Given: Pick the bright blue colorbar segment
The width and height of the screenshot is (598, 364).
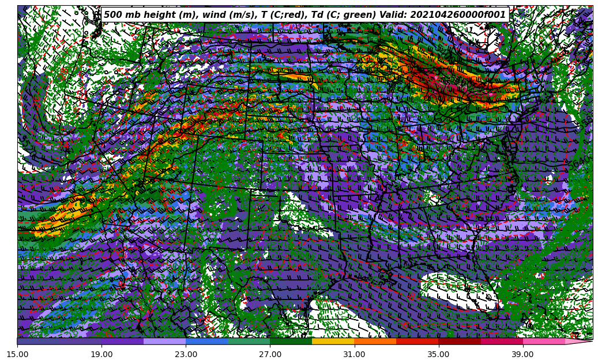Looking at the screenshot, I should (206, 341).
